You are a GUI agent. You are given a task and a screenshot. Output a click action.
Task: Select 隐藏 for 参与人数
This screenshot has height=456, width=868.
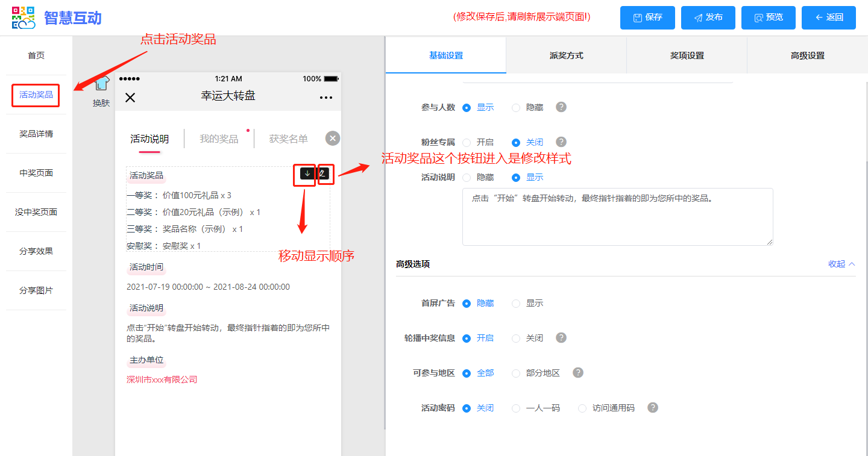tap(516, 108)
